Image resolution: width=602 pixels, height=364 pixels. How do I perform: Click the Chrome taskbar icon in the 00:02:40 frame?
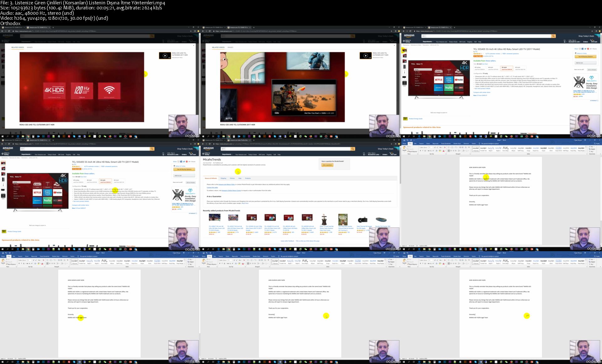tap(229, 249)
